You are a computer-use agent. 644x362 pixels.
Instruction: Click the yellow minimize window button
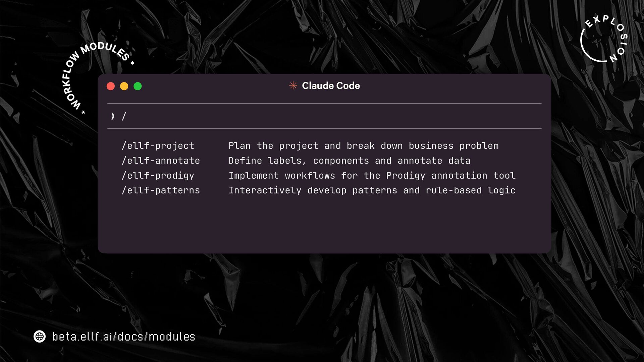[x=124, y=86]
